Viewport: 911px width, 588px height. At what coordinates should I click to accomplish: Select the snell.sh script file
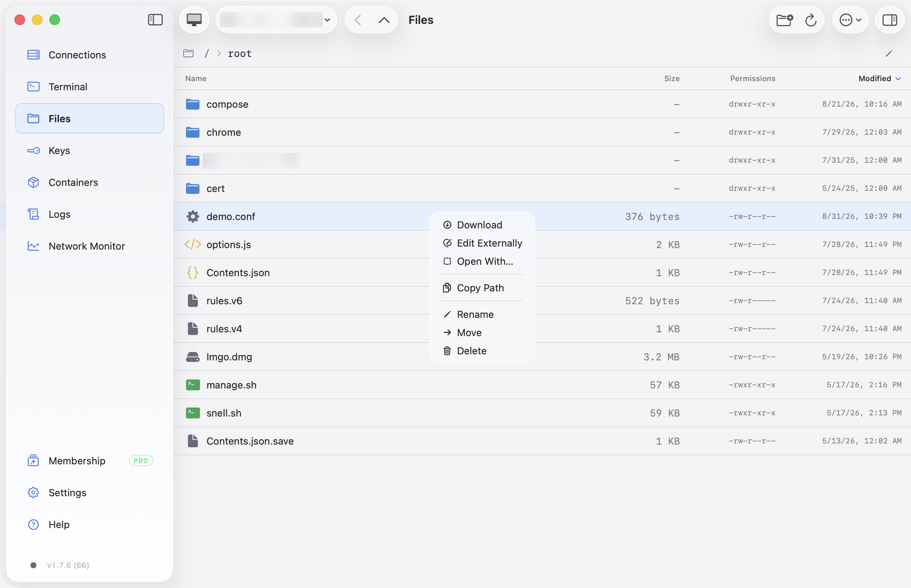[x=542, y=413]
